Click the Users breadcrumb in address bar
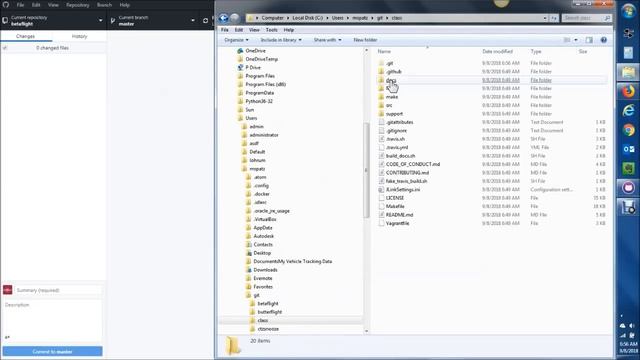 pos(338,18)
